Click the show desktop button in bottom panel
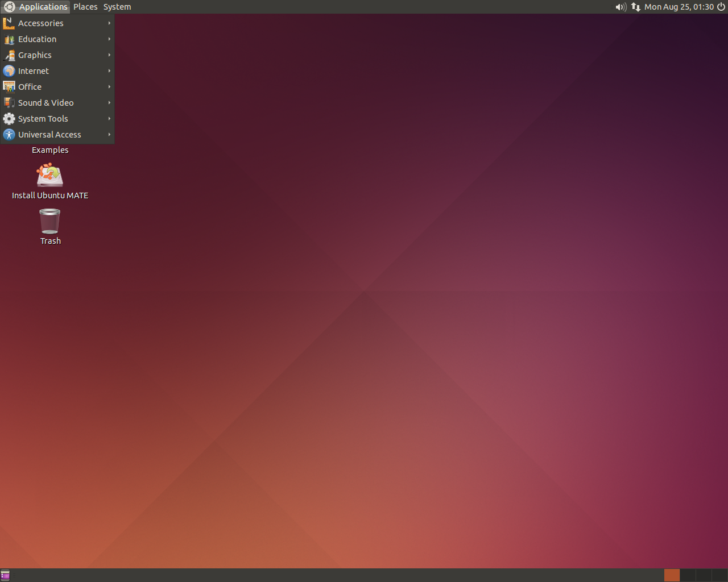 click(5, 575)
